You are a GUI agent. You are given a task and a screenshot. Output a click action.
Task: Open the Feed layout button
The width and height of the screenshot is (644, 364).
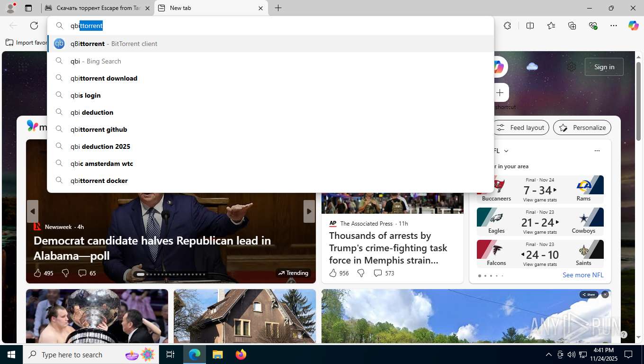click(x=521, y=127)
